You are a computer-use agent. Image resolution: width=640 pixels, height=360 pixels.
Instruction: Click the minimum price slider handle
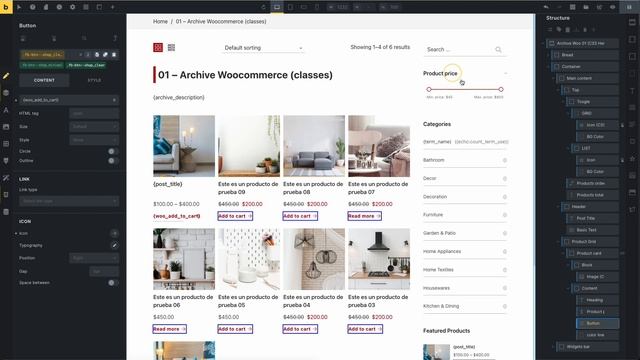[x=429, y=89]
